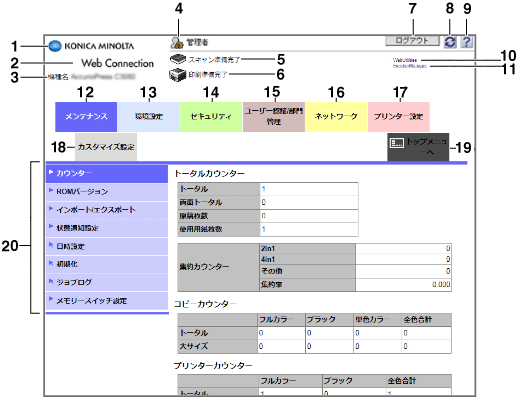This screenshot has width=517, height=397.
Task: Open メモリースイッチ設定 menu item
Action: (107, 301)
